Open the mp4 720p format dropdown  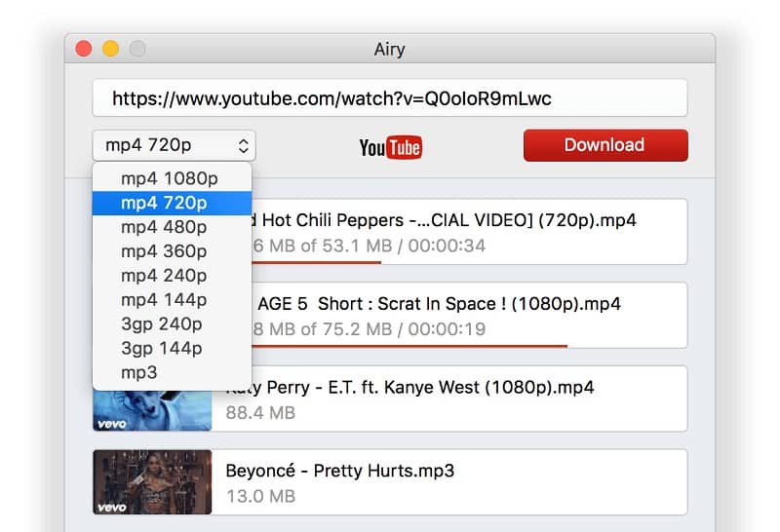pyautogui.click(x=174, y=146)
